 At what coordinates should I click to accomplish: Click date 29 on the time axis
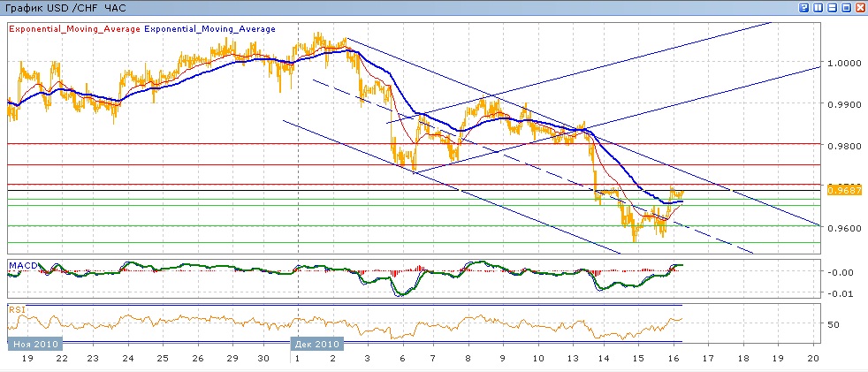(232, 360)
